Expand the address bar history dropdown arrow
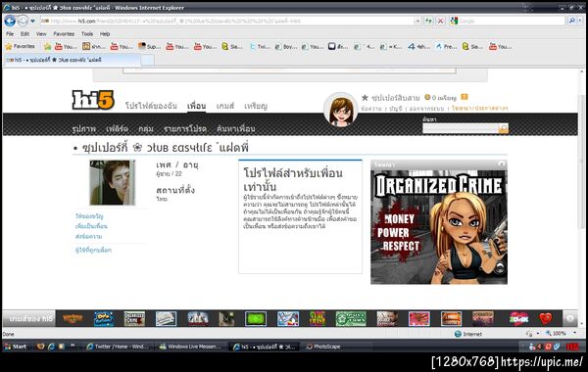 (417, 21)
